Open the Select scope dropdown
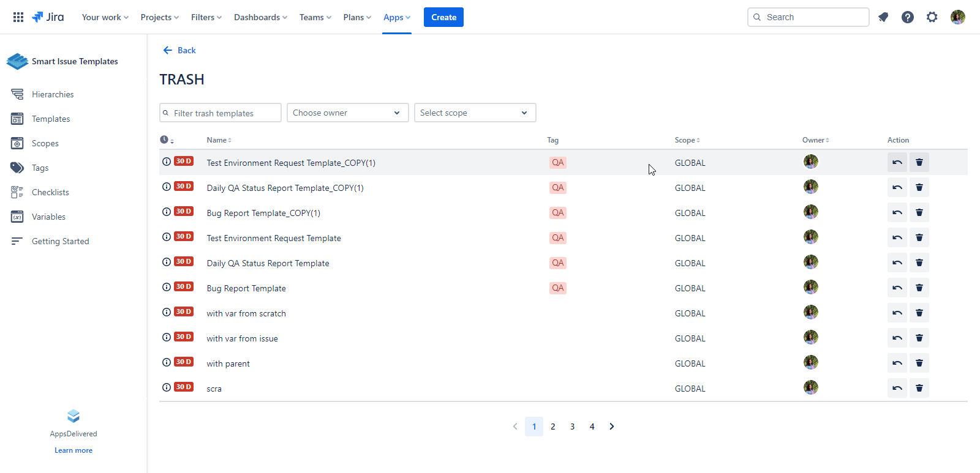Viewport: 980px width, 473px height. [x=475, y=113]
